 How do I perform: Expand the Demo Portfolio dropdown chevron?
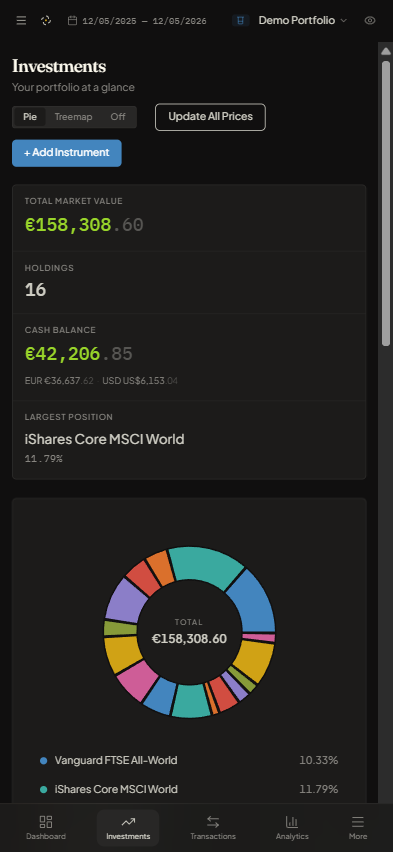click(x=343, y=21)
